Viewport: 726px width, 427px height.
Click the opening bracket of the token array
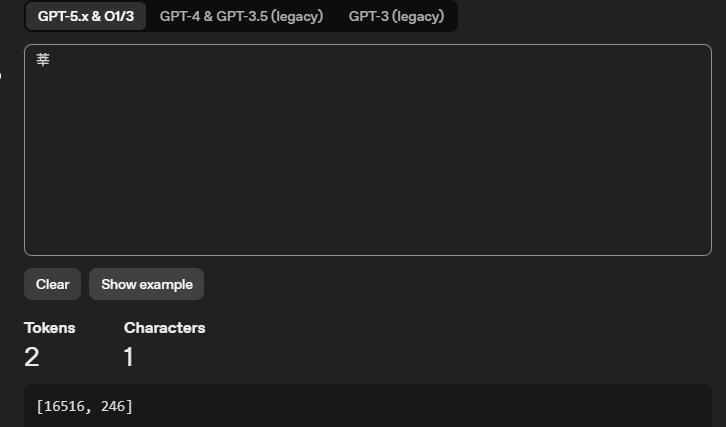coord(39,406)
